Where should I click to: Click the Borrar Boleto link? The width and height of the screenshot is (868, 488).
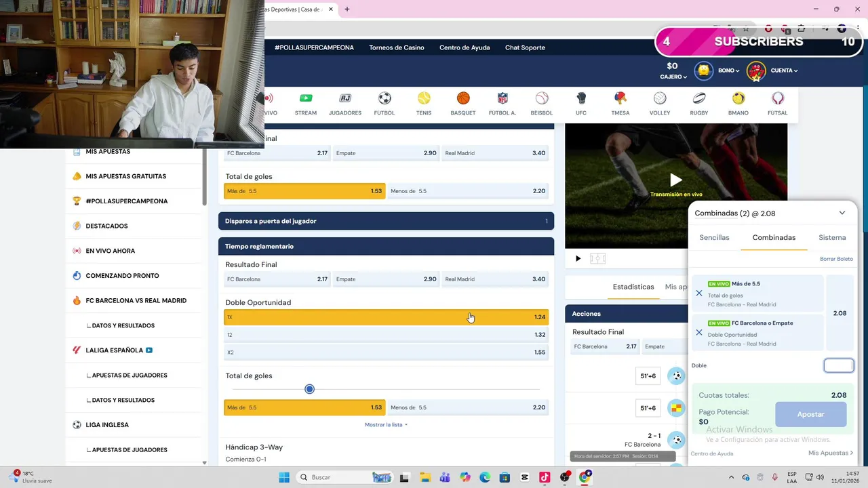(836, 259)
